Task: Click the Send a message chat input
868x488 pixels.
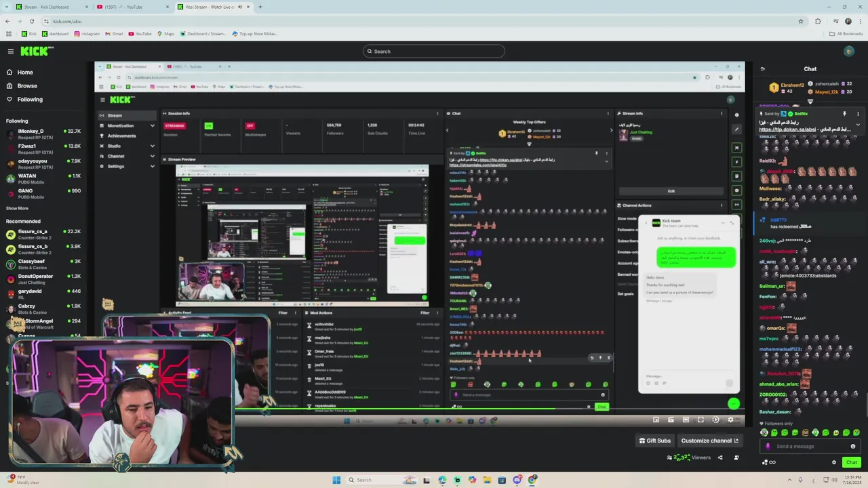Action: [809, 446]
